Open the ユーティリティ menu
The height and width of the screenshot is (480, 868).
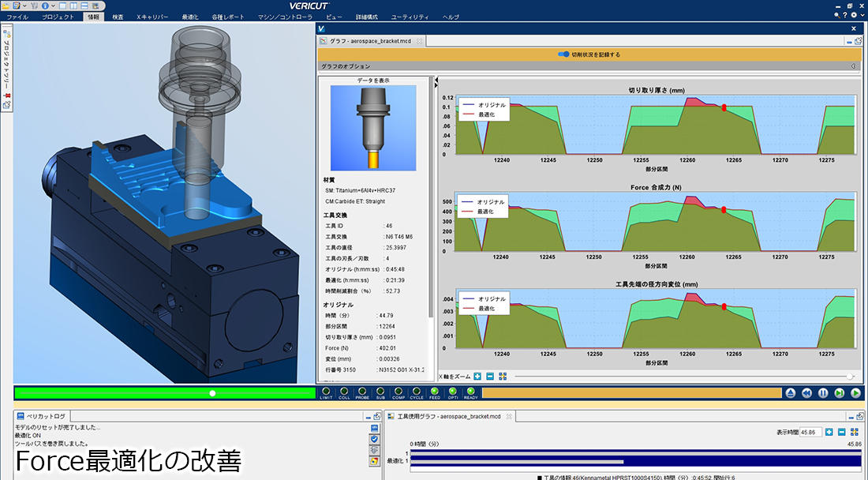tap(410, 17)
